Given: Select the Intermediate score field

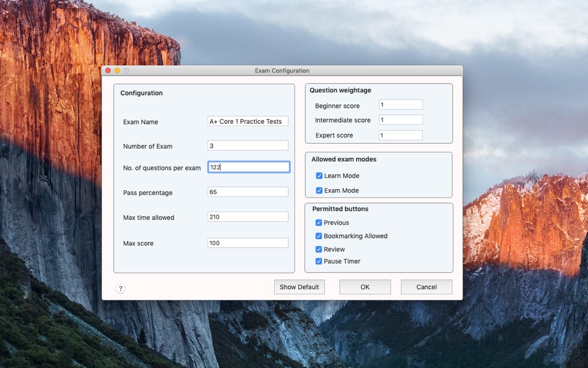Looking at the screenshot, I should point(401,120).
